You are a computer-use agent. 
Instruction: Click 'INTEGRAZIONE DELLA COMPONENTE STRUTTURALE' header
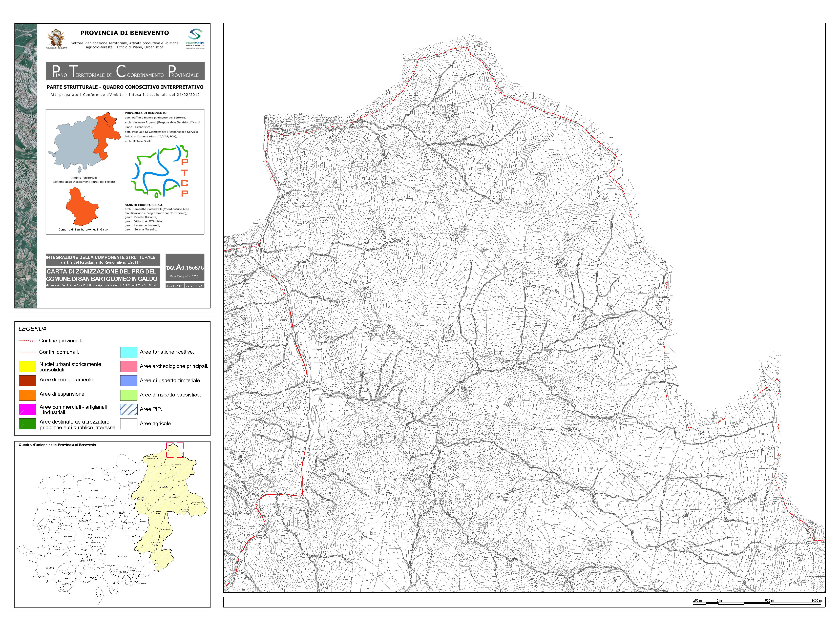click(x=101, y=258)
